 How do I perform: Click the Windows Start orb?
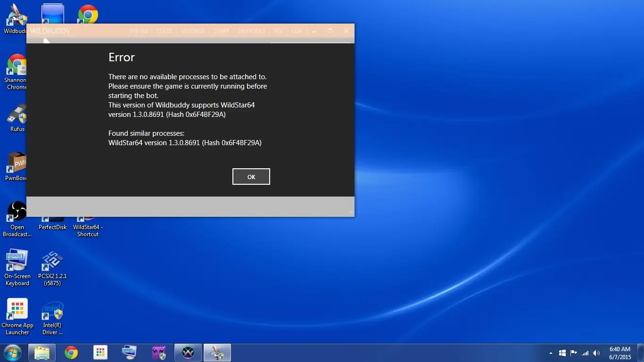pos(12,353)
